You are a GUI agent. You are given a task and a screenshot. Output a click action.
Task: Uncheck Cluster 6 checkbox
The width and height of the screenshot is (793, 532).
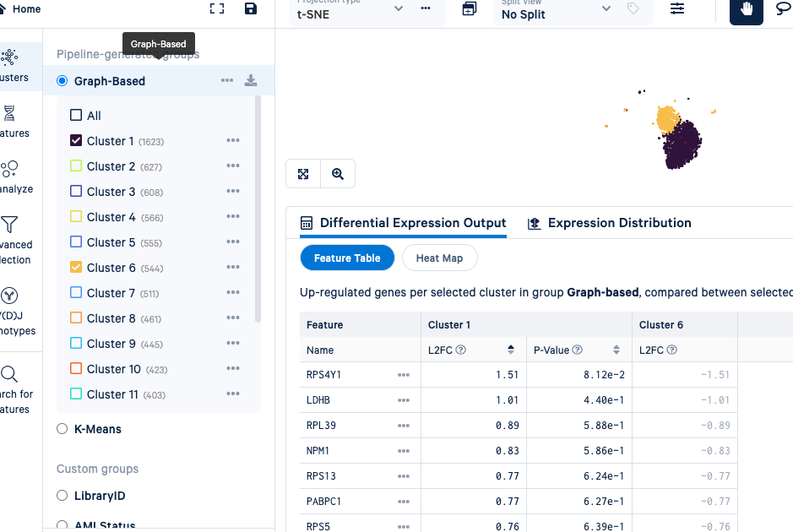[76, 267]
